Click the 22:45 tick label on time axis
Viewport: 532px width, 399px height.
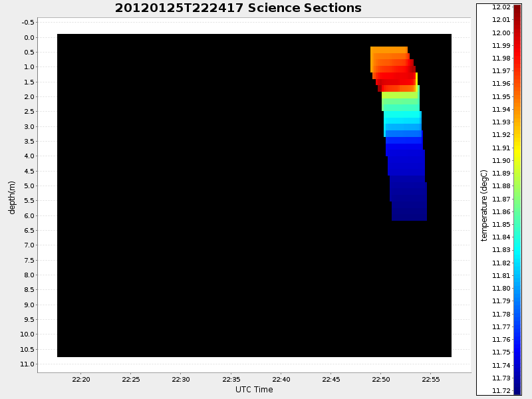click(x=331, y=379)
